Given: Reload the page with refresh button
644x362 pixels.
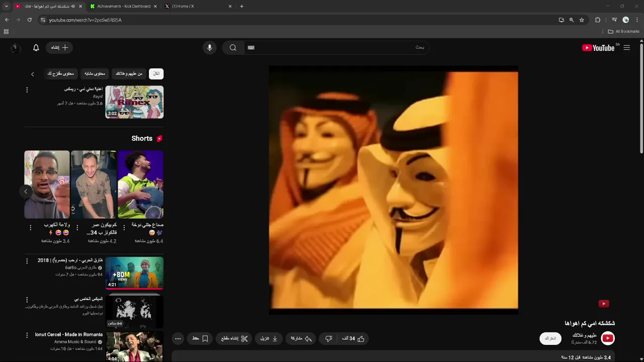Looking at the screenshot, I should point(30,20).
